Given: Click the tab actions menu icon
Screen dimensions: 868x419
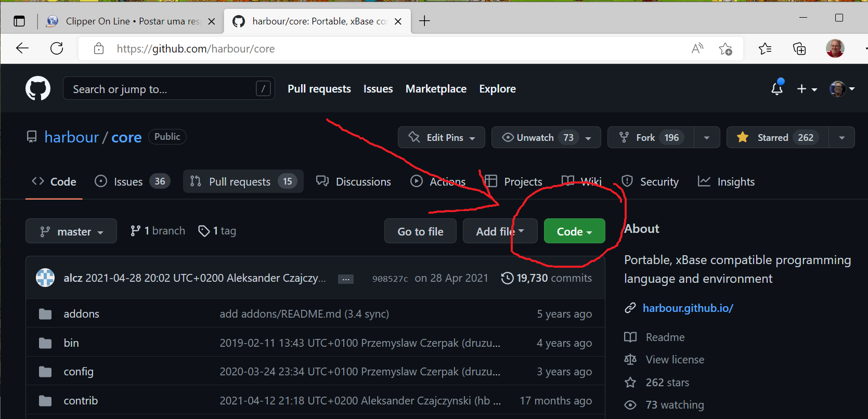Looking at the screenshot, I should 19,21.
